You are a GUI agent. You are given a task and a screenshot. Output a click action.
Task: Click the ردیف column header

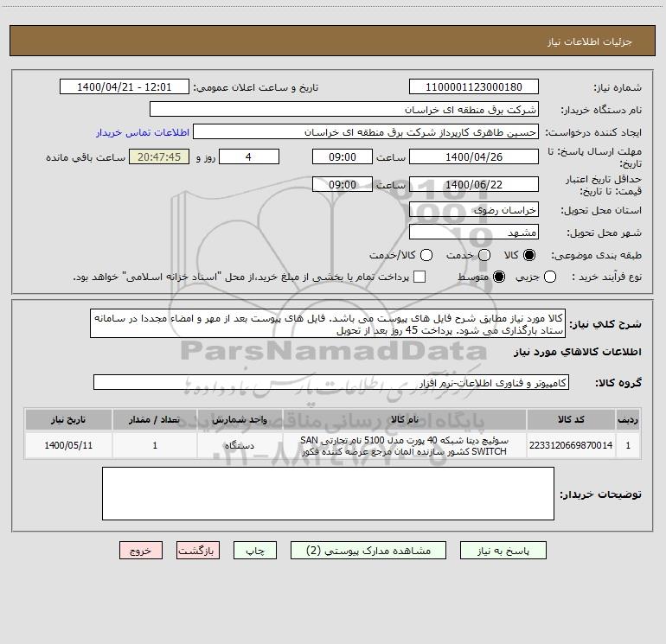[628, 419]
